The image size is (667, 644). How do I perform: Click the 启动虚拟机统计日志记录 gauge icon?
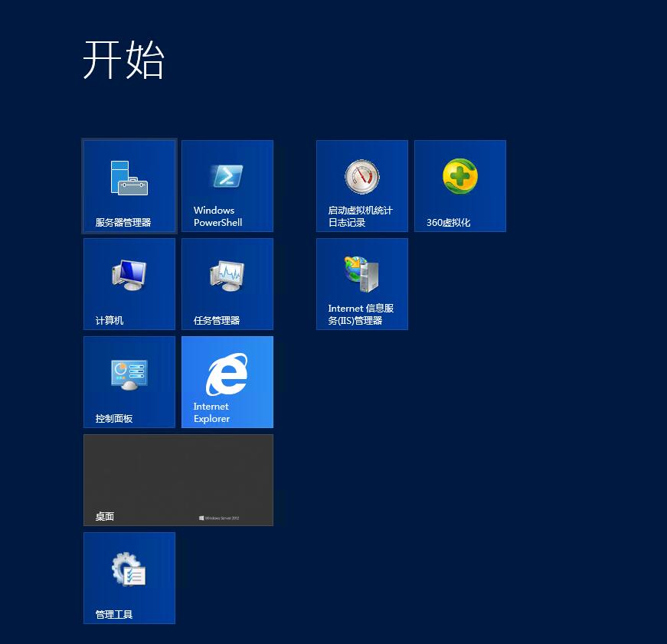point(361,177)
